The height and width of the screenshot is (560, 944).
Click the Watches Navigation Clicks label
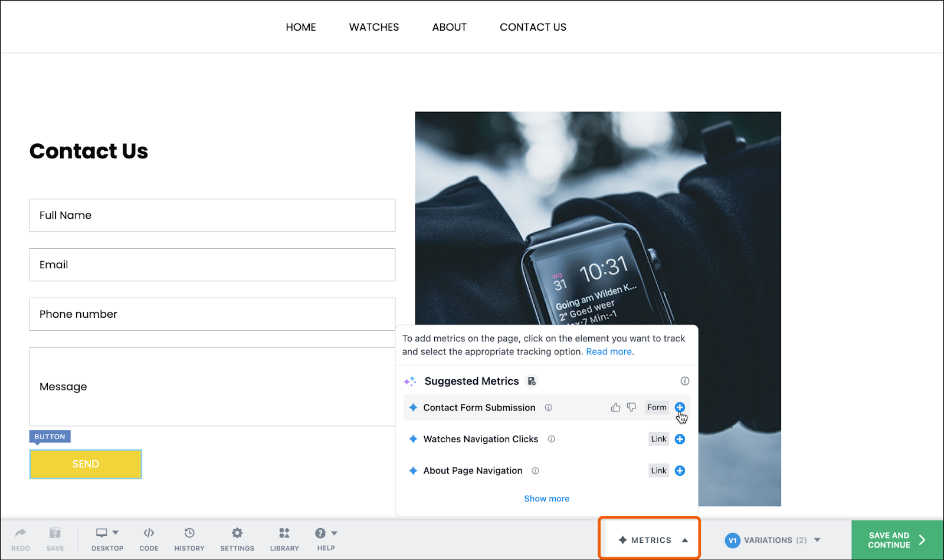480,439
